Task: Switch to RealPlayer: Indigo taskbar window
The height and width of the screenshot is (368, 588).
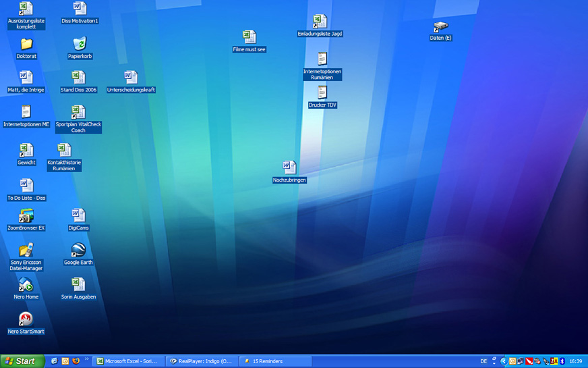Action: click(202, 361)
